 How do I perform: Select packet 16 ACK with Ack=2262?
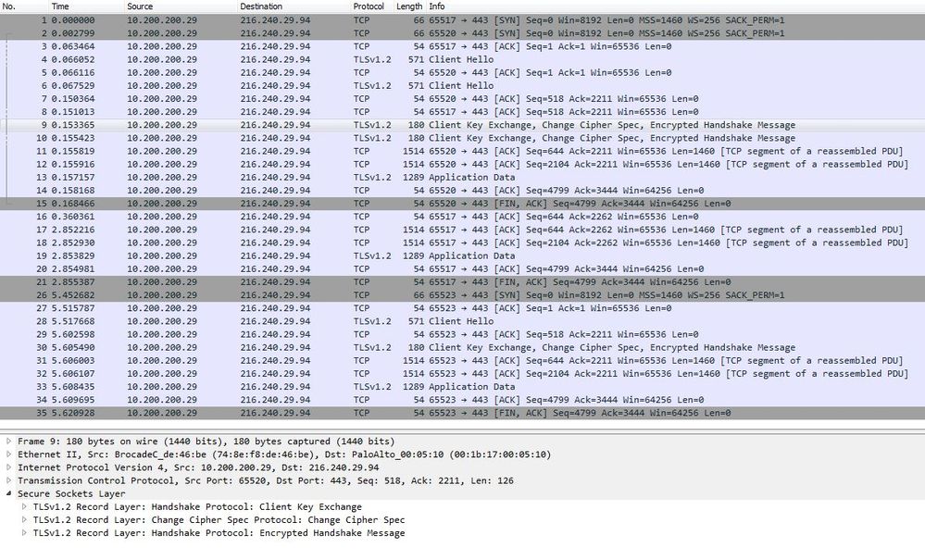point(463,217)
